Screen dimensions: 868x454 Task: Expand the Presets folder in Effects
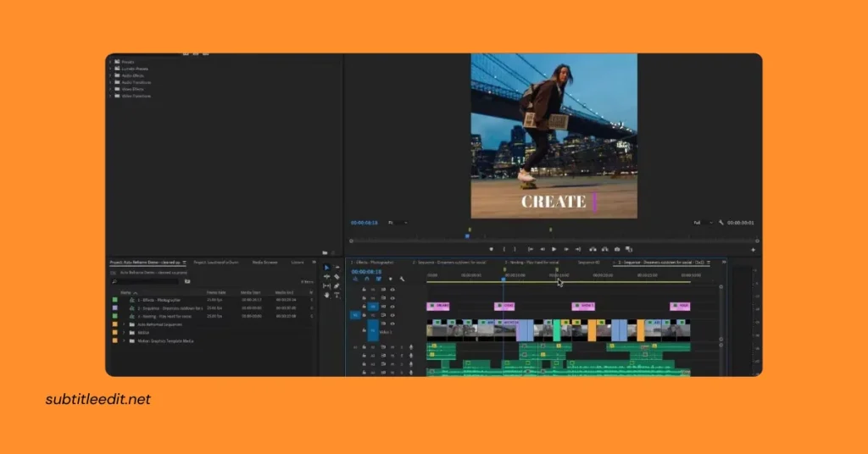point(110,62)
